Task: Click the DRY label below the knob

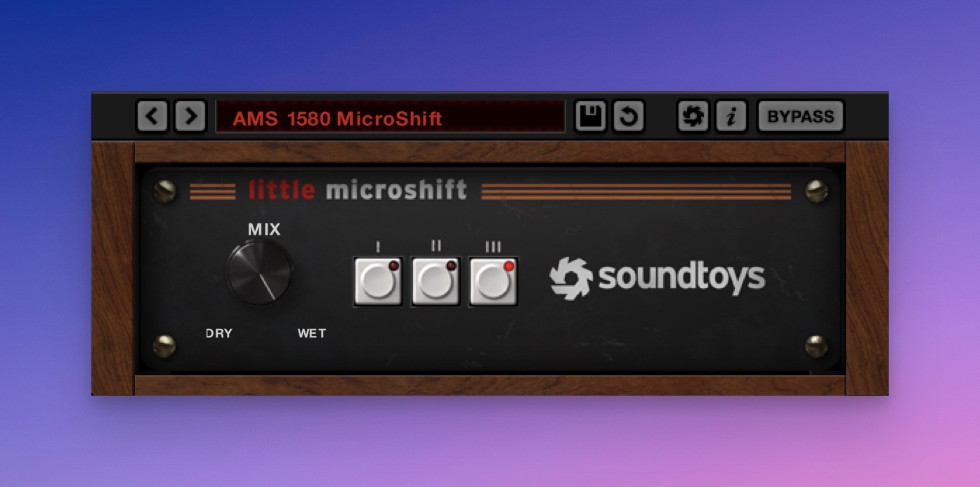Action: tap(219, 333)
